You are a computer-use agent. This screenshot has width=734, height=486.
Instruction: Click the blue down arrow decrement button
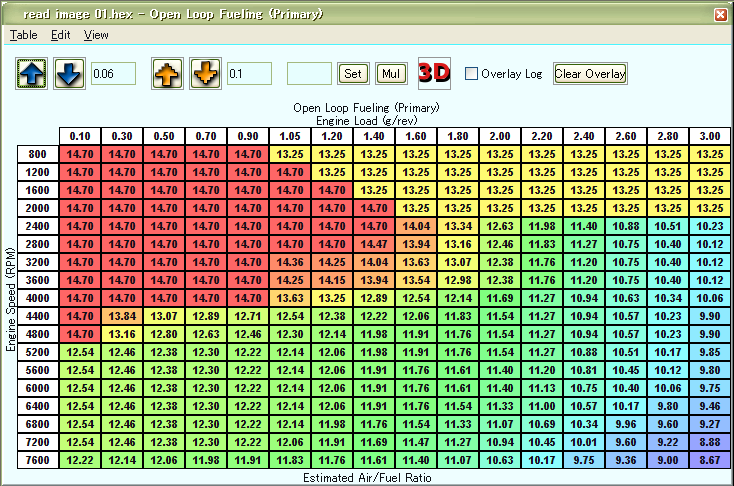point(69,74)
